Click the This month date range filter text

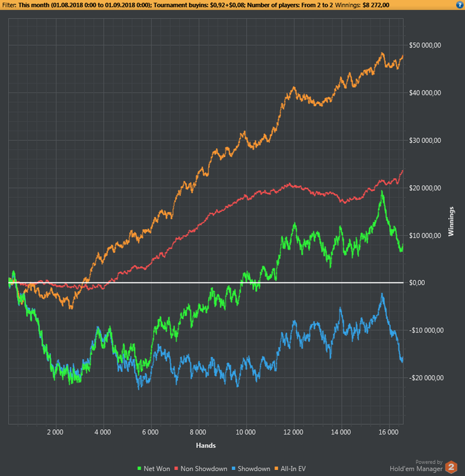coord(84,5)
